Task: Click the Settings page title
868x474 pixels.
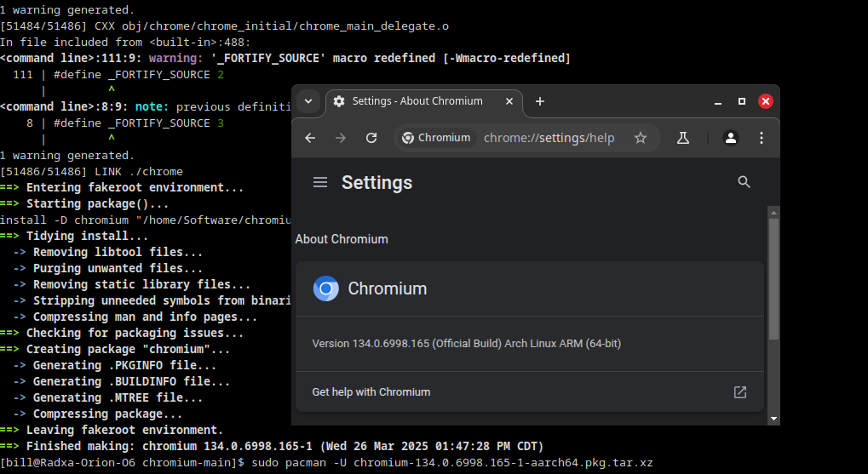Action: pyautogui.click(x=377, y=182)
